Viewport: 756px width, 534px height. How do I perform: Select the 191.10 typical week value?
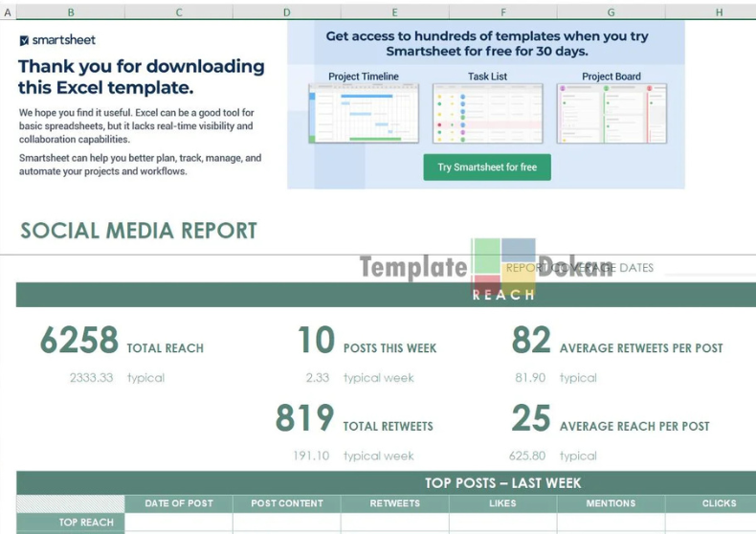311,456
